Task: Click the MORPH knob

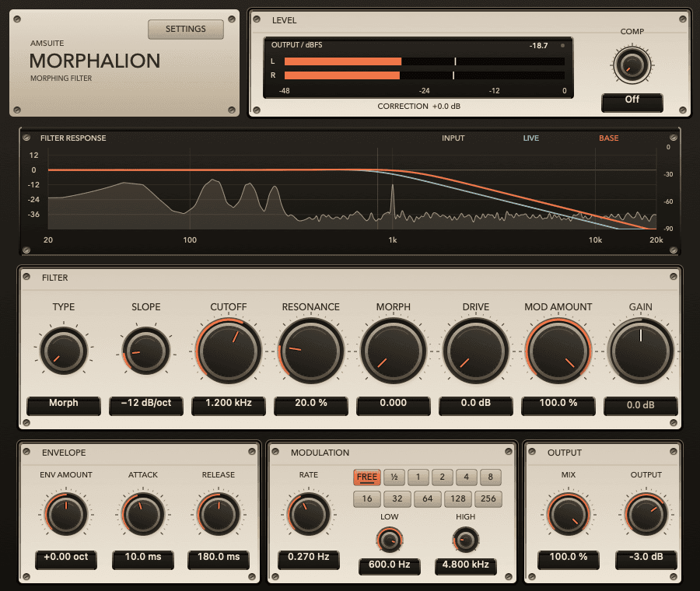Action: pyautogui.click(x=394, y=351)
